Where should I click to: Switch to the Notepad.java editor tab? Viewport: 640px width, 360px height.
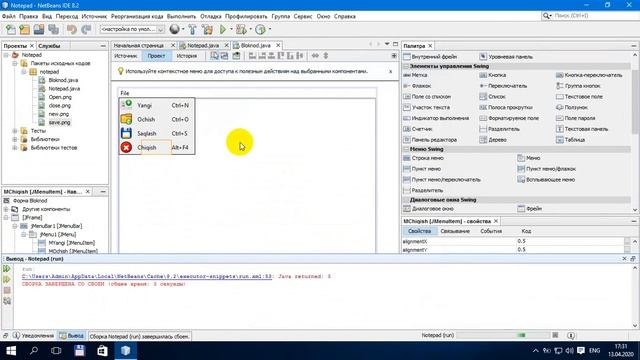coord(203,45)
